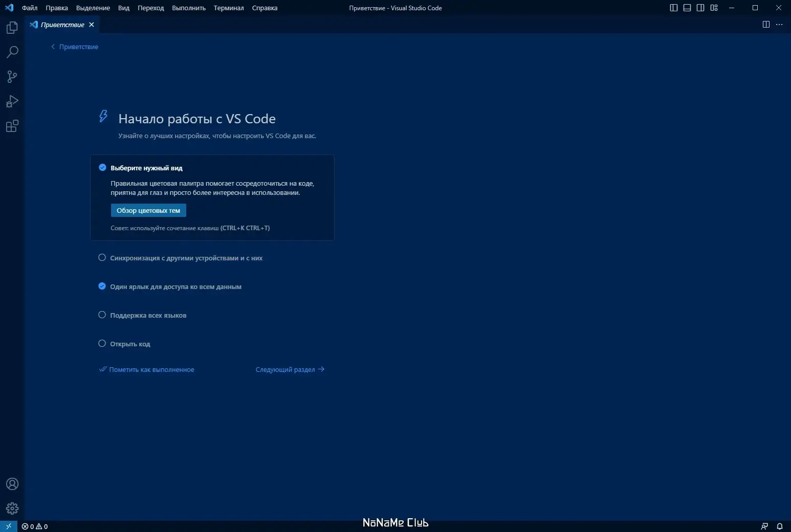Open the Справка menu
The width and height of the screenshot is (791, 532).
(265, 8)
